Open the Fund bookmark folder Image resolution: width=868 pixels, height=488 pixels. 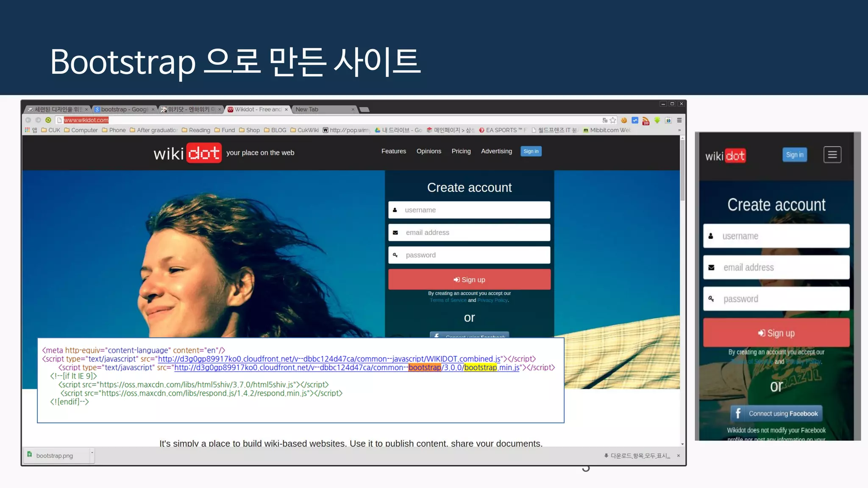coord(225,130)
